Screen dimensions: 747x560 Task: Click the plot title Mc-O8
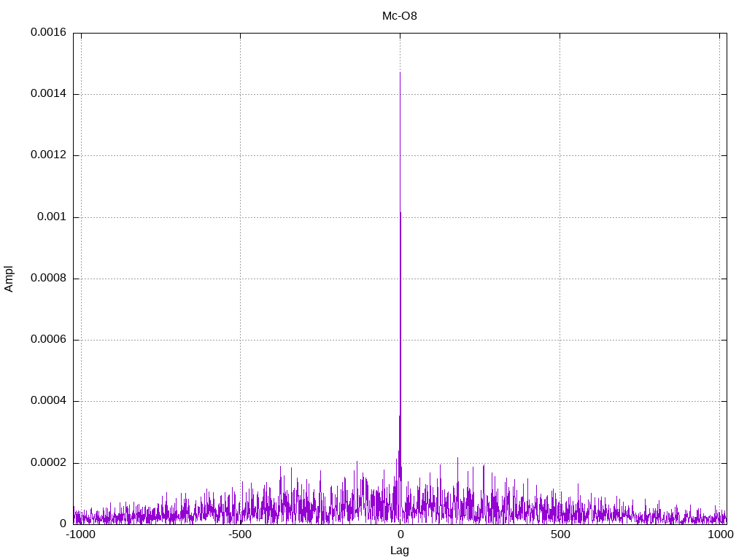pos(400,15)
